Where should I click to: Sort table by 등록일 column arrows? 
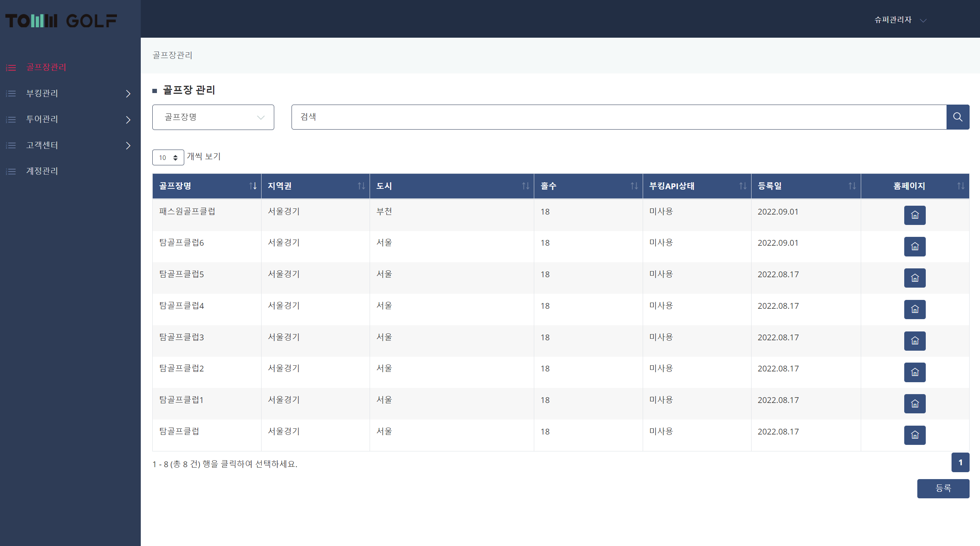pos(852,186)
